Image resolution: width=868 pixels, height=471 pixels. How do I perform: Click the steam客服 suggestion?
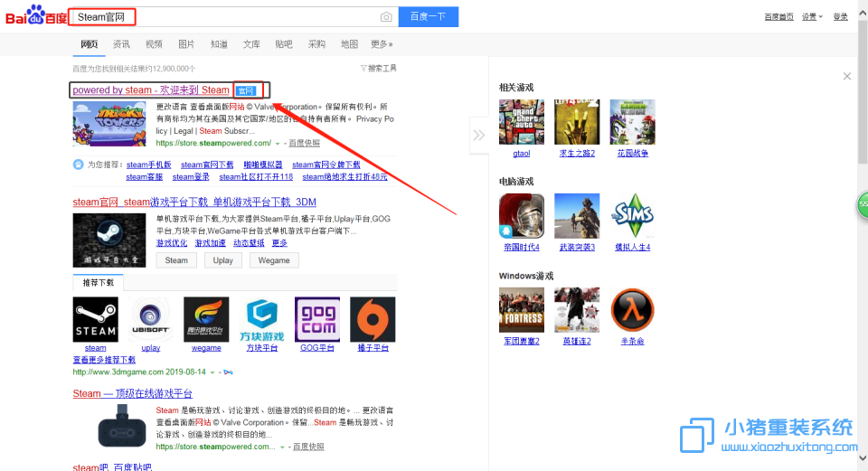pyautogui.click(x=144, y=176)
